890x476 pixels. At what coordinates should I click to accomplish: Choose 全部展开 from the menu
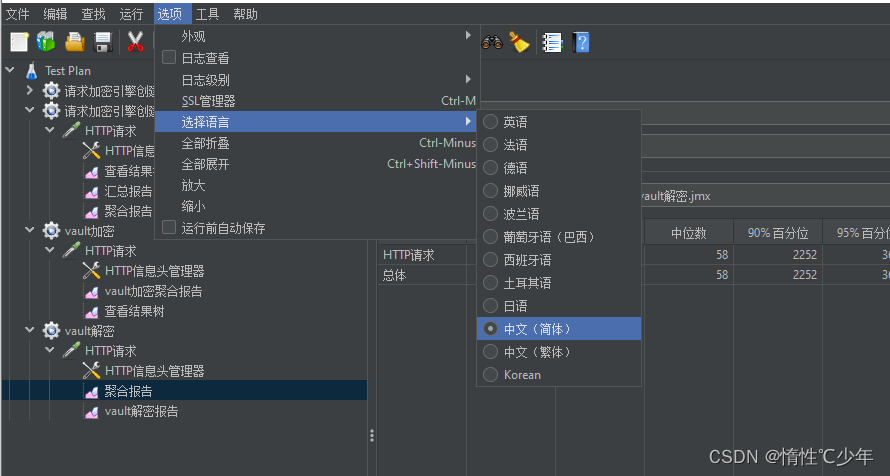(x=317, y=164)
